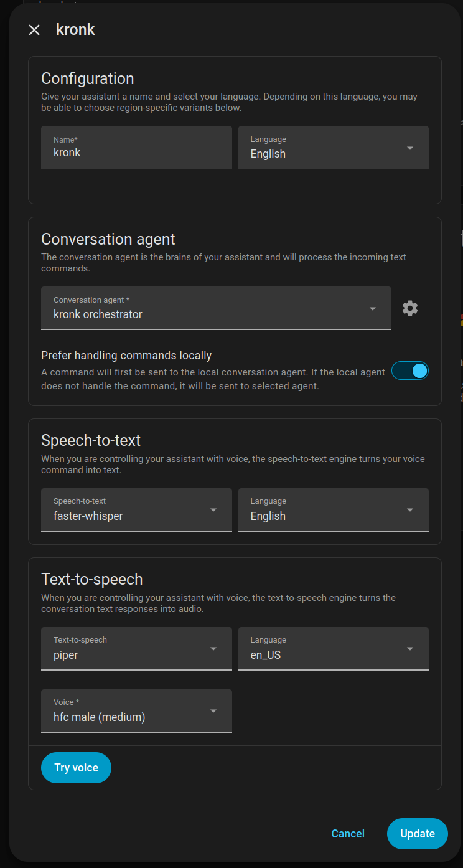Click the Cancel button
The image size is (463, 868).
[x=348, y=834]
